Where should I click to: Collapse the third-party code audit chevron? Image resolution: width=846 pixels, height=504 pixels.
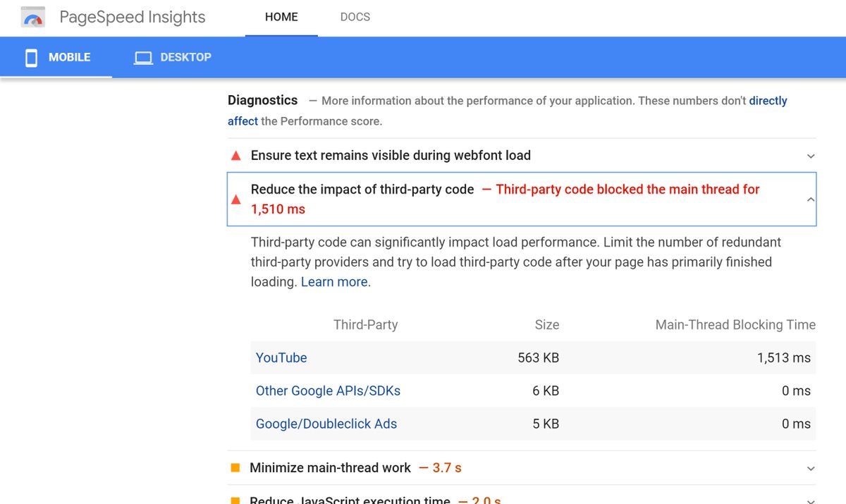point(811,199)
